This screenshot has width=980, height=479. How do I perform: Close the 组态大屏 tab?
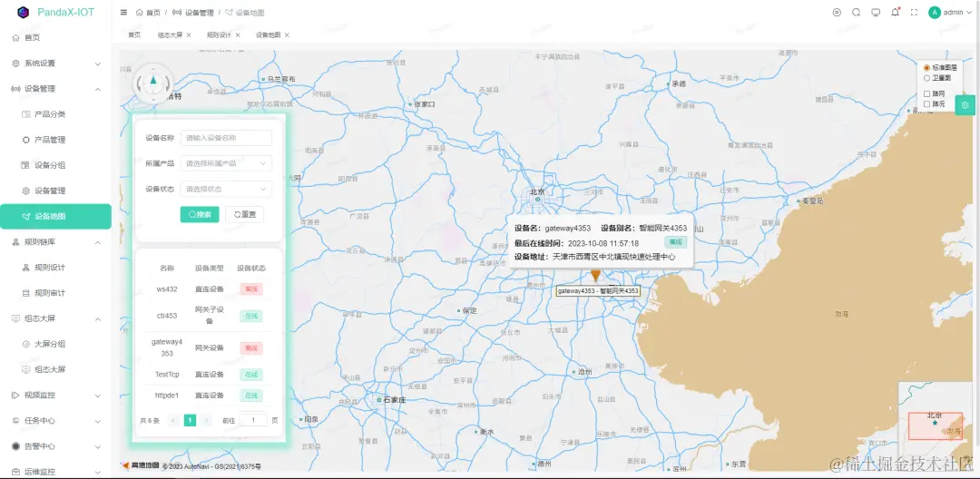click(189, 35)
